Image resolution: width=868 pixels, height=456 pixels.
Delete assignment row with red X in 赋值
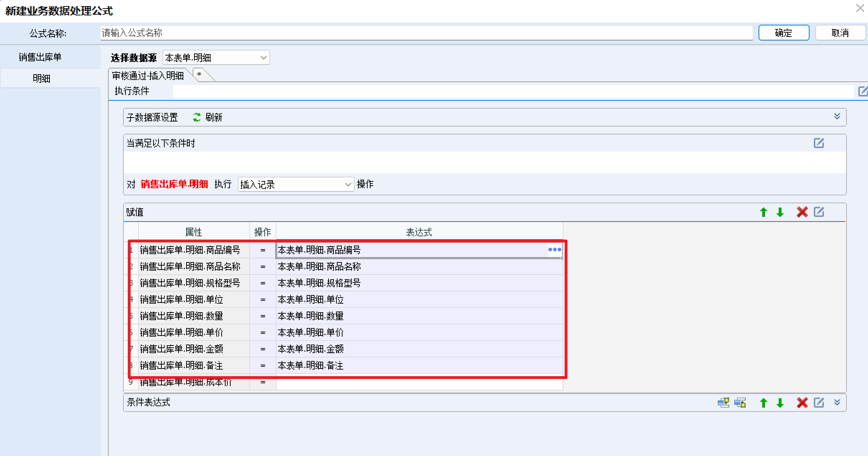(802, 212)
